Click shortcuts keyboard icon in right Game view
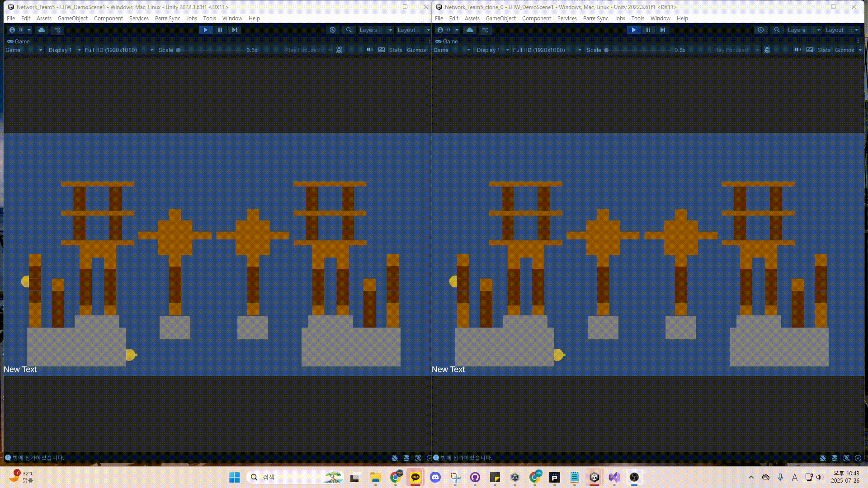The image size is (868, 488). [x=810, y=50]
